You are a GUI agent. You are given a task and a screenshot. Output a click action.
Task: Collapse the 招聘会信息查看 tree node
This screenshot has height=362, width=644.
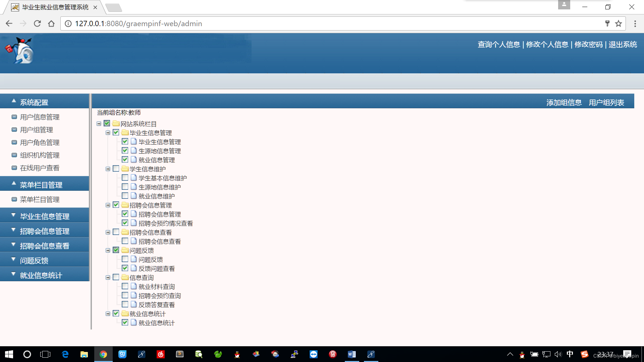pos(108,232)
